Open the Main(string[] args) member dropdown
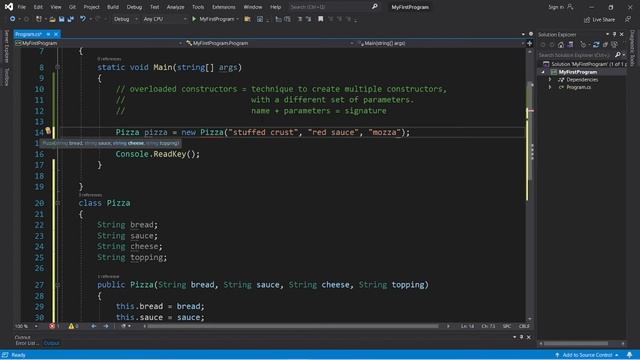This screenshot has height=360, width=640. point(440,43)
